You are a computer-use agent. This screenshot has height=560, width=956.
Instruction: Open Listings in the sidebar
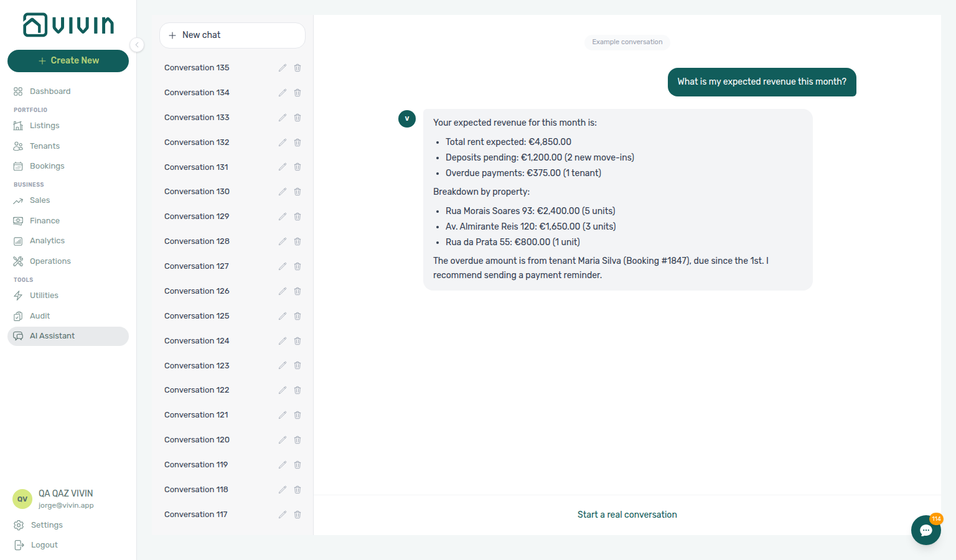click(x=68, y=126)
